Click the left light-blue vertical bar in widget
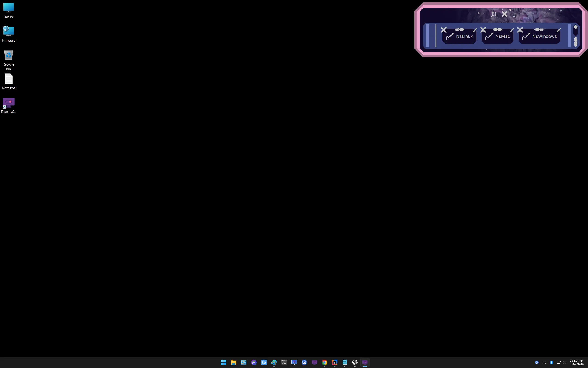Image resolution: width=588 pixels, height=368 pixels. [x=427, y=36]
